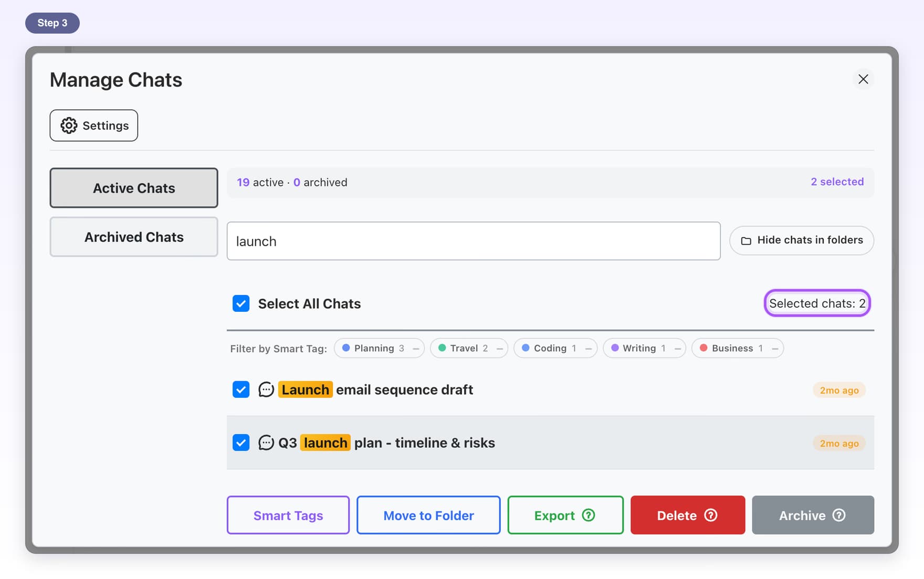Uncheck Launch email sequence draft checkbox
Viewport: 924px width, 579px height.
(241, 389)
